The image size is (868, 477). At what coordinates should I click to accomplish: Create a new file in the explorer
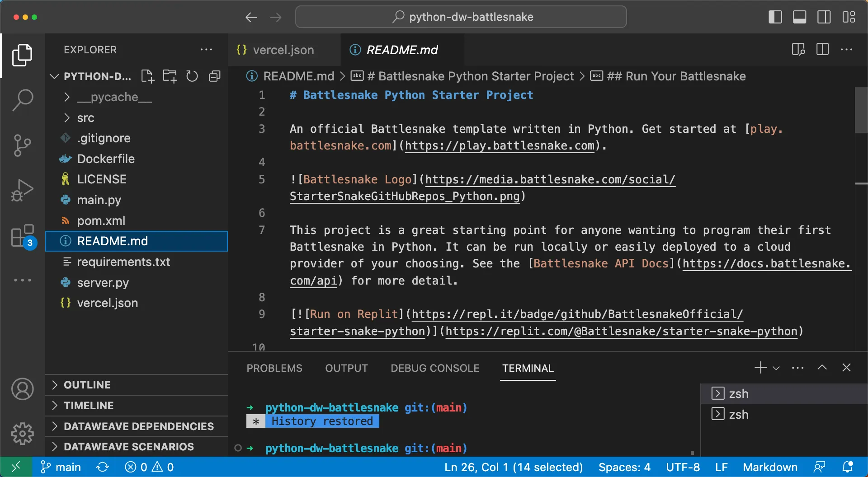pyautogui.click(x=147, y=76)
